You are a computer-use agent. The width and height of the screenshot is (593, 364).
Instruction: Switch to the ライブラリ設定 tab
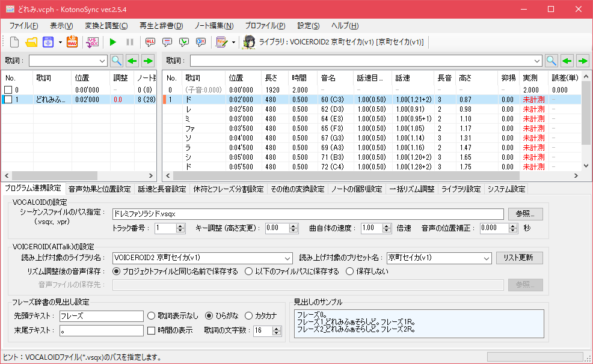coord(461,189)
